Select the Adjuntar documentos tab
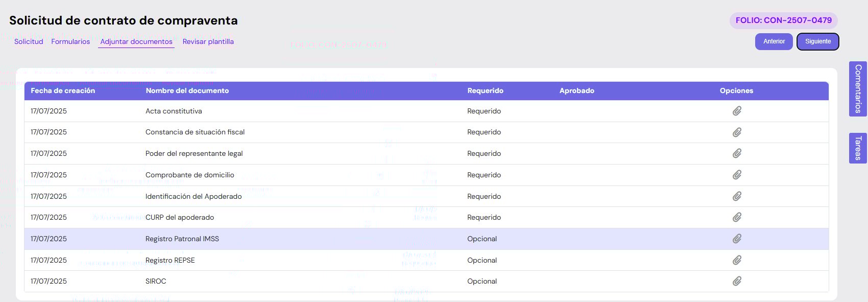The width and height of the screenshot is (868, 302). [x=136, y=41]
